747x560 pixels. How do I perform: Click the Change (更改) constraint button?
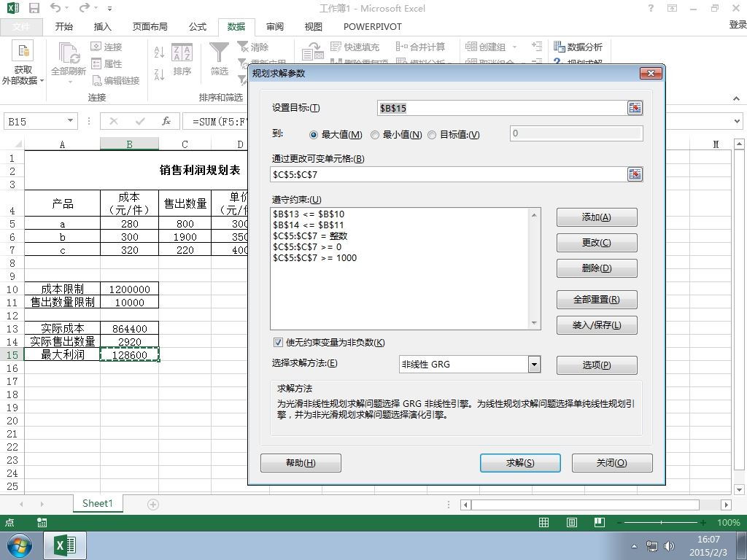[597, 242]
